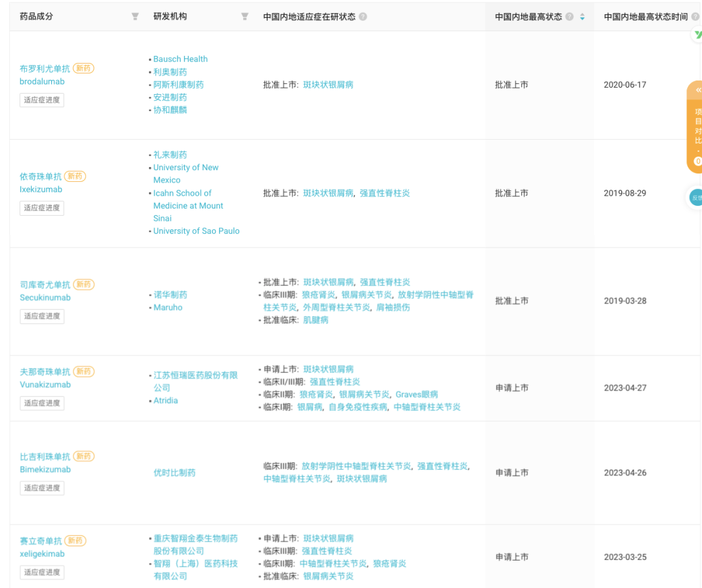Open 诺华制药 organization link
This screenshot has width=702, height=588.
click(170, 294)
